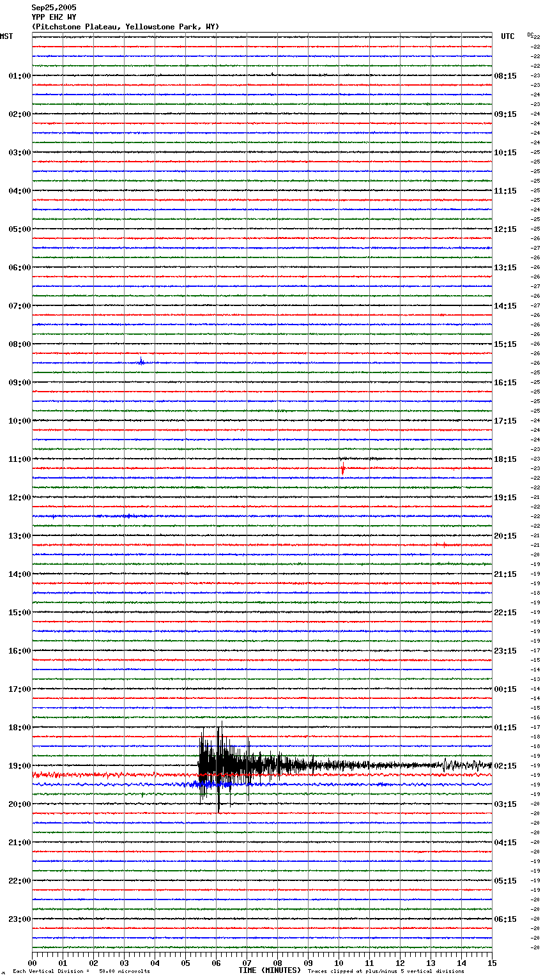Select the 02:00 MST time label
This screenshot has height=980, width=543.
(x=20, y=114)
